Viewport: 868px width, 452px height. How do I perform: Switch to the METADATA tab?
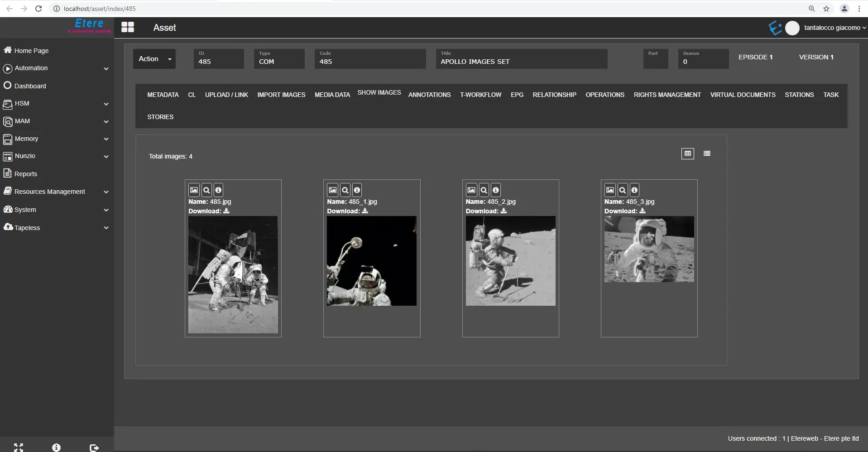pyautogui.click(x=163, y=95)
